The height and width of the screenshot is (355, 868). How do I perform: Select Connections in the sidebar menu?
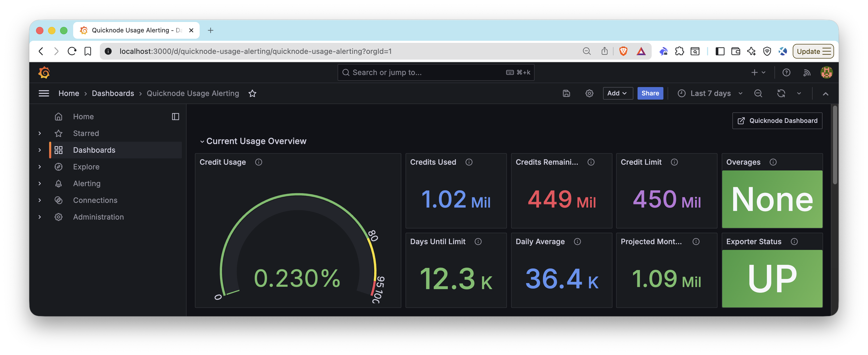95,200
